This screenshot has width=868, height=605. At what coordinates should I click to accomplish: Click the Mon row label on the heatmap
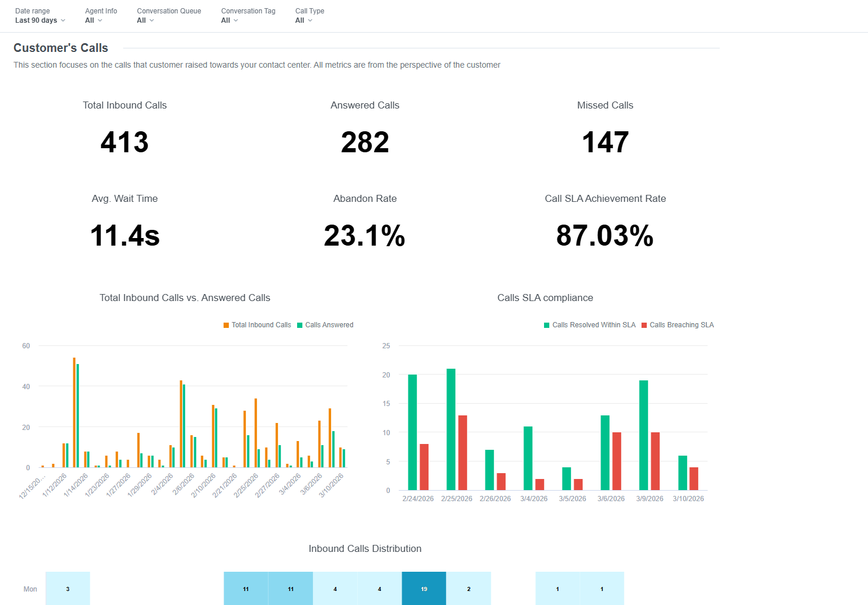pos(30,589)
